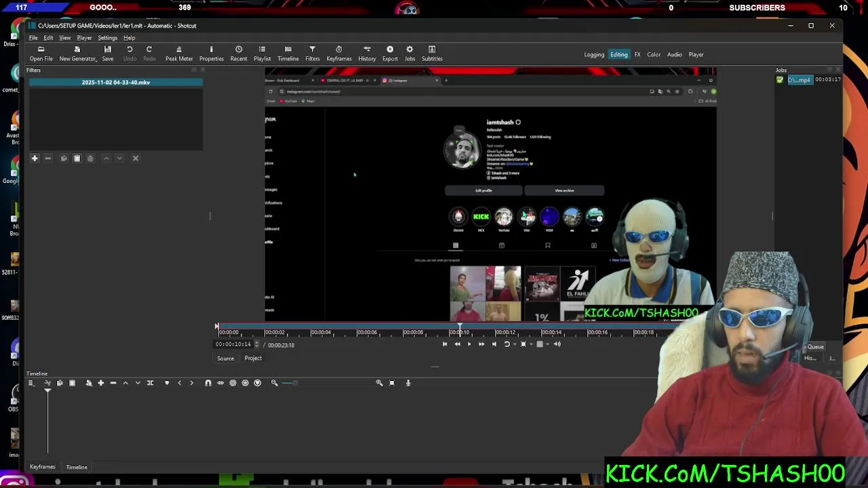Fast forward the player
868x488 pixels.
(481, 344)
